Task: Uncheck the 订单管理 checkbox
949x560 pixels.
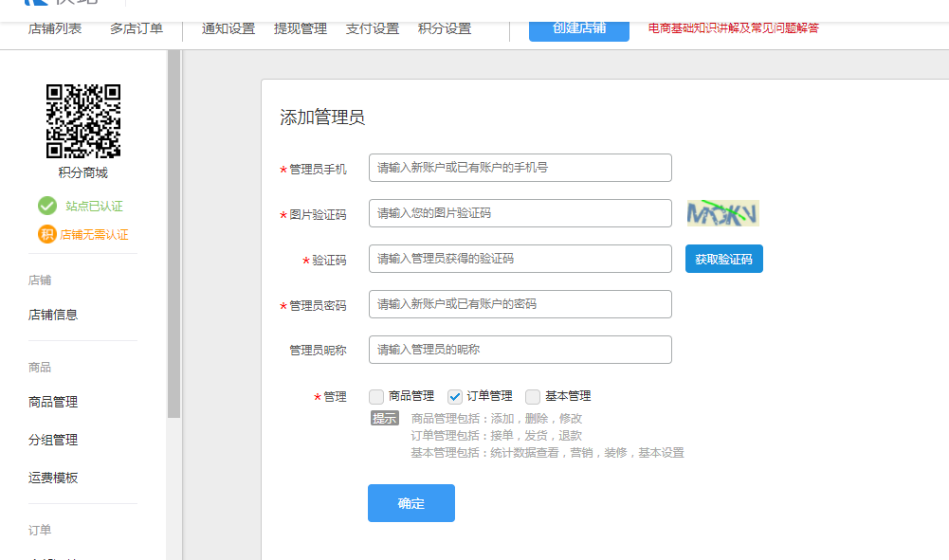Action: coord(455,396)
